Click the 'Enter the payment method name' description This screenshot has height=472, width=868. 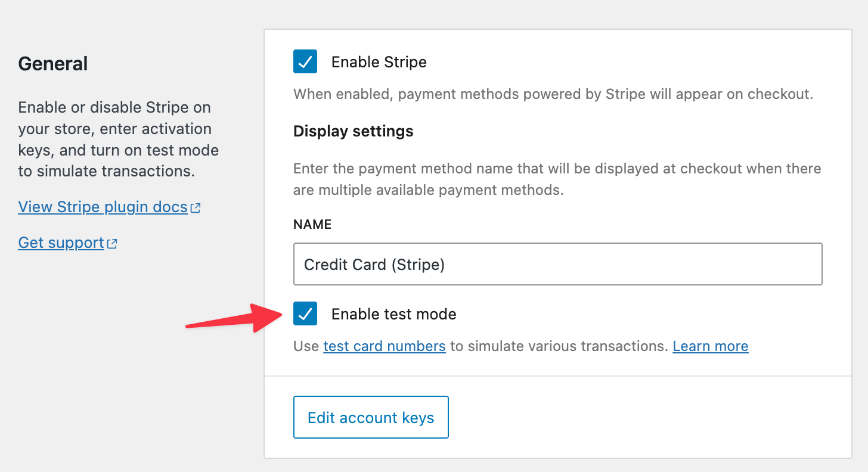click(x=557, y=179)
